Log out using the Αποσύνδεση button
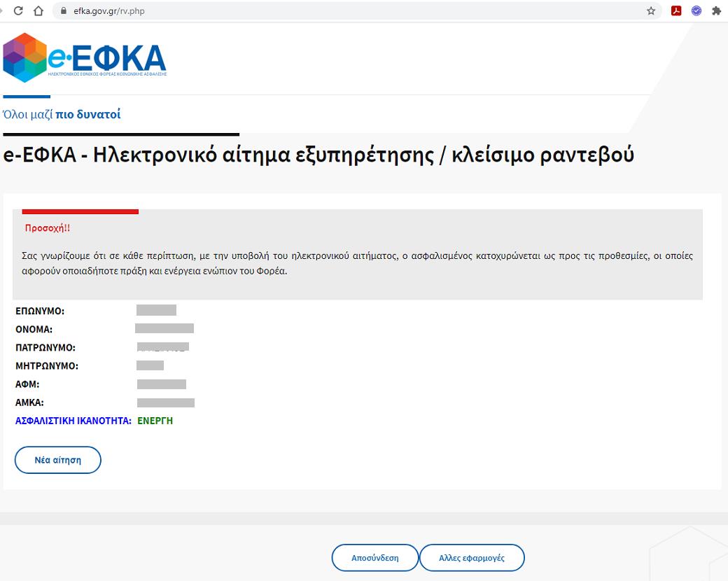The height and width of the screenshot is (581, 728). pyautogui.click(x=374, y=558)
